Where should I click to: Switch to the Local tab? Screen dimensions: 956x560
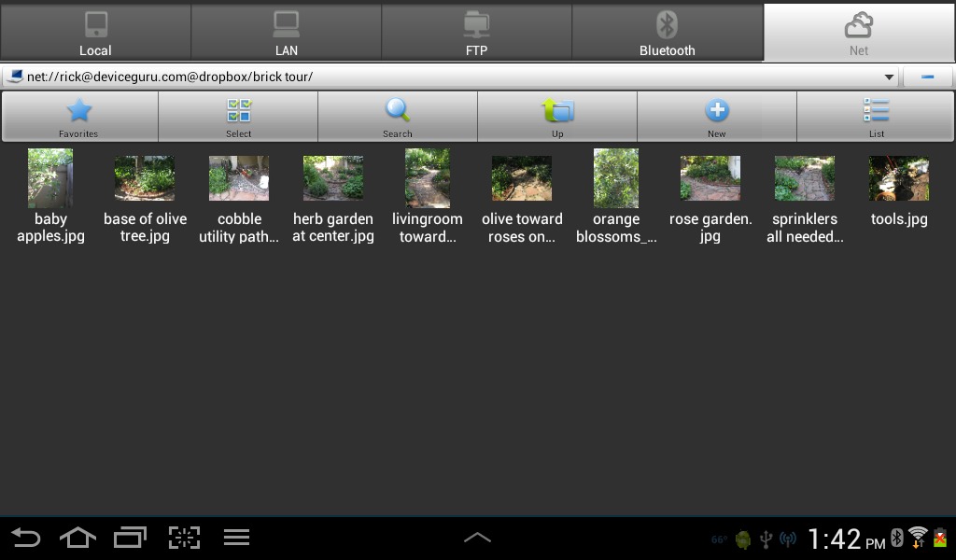click(x=96, y=33)
